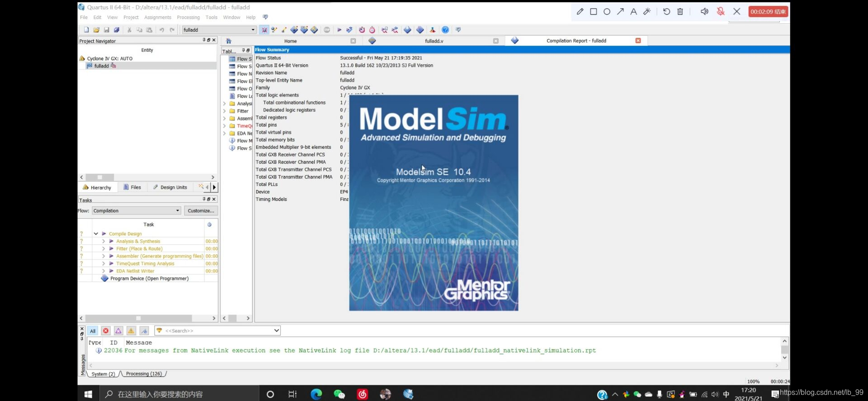Click the Redo toolbar icon

pos(172,30)
